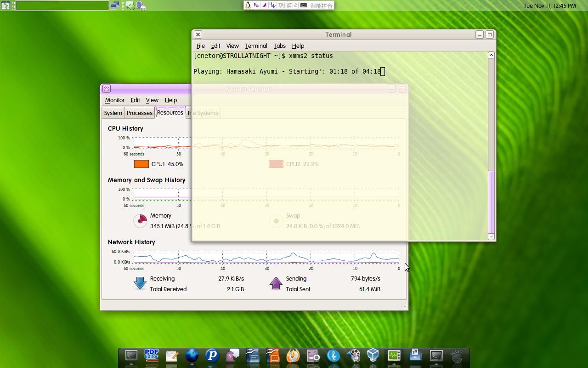
Task: Open the Terminal menu in the Terminal window
Action: [x=256, y=46]
